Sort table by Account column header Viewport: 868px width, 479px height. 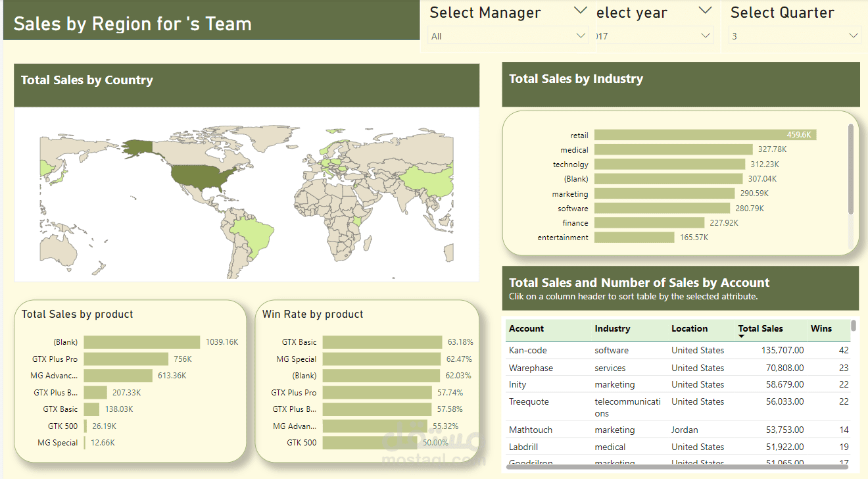526,328
